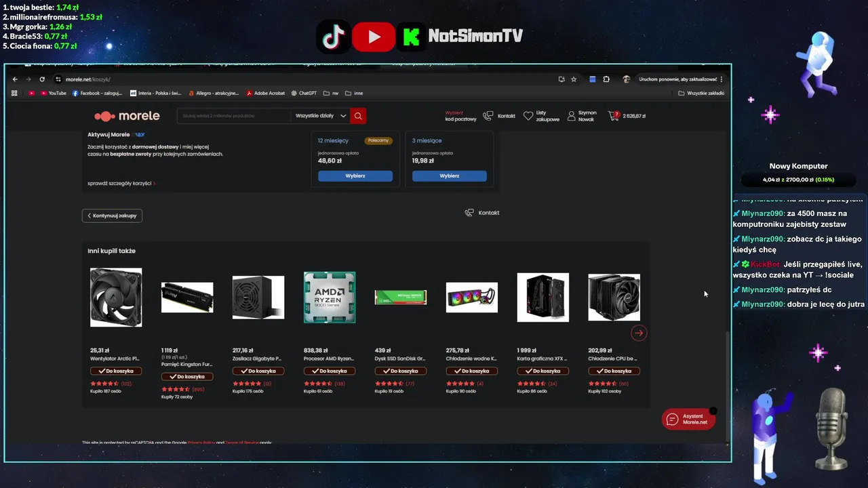
Task: Open the Allegro bookmark
Action: click(214, 93)
